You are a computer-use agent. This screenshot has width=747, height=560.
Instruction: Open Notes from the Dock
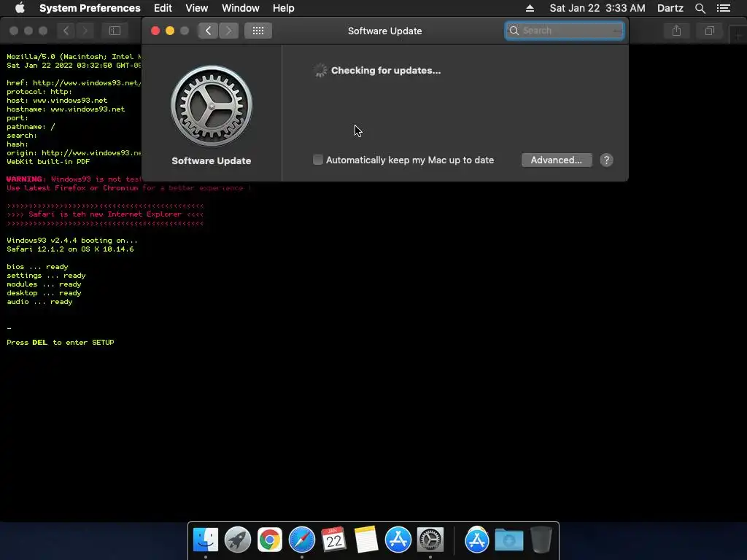[x=366, y=540]
